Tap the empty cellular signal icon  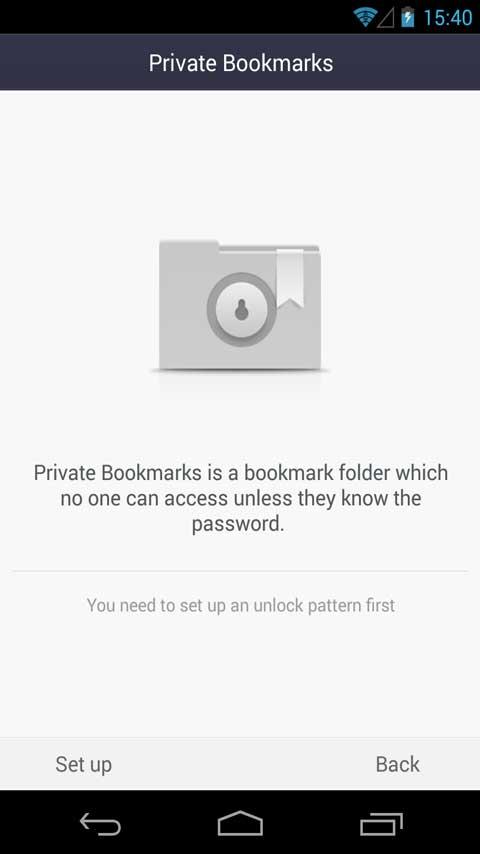(386, 18)
